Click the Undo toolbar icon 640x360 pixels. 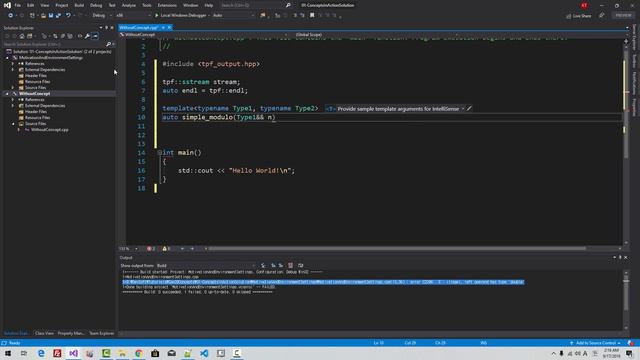(x=68, y=15)
